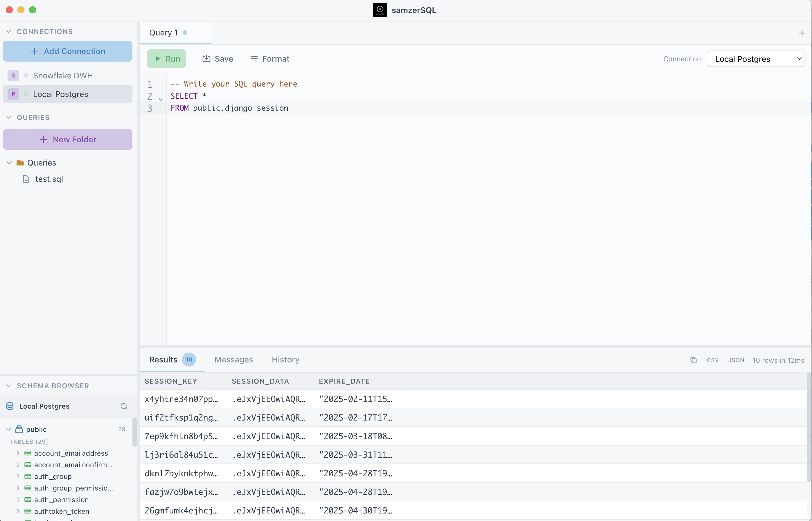Open the History tab
This screenshot has height=521, width=812.
click(x=285, y=360)
